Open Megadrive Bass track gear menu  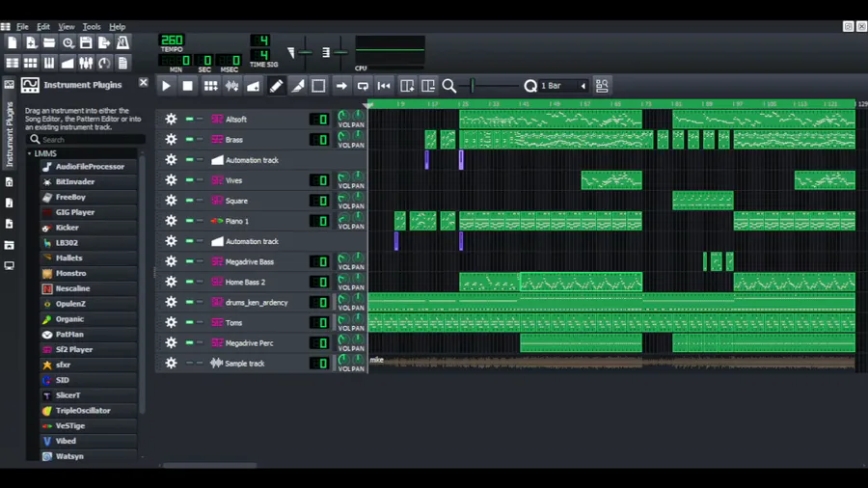pyautogui.click(x=171, y=261)
